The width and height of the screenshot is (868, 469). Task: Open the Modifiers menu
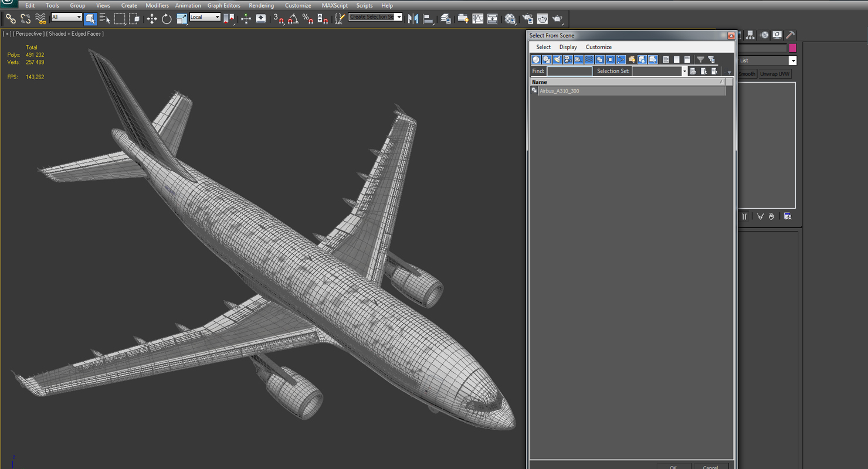click(157, 5)
